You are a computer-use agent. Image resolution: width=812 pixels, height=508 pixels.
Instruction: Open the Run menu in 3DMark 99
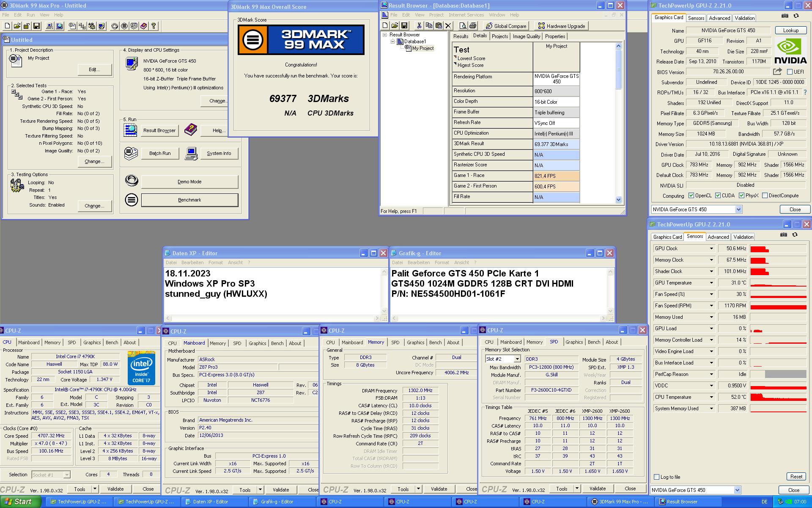click(x=30, y=15)
